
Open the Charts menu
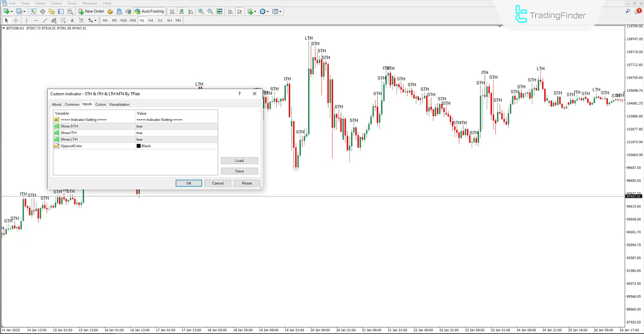pos(56,3)
